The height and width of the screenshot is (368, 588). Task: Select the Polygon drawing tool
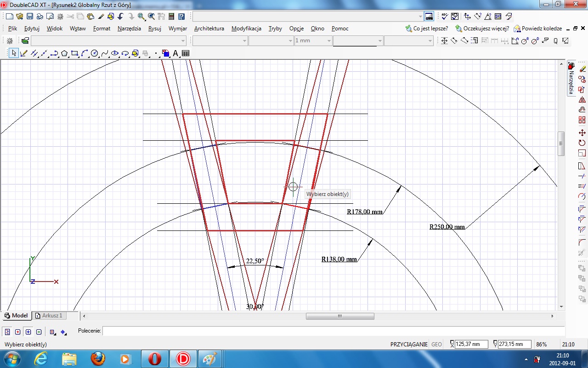pos(64,53)
